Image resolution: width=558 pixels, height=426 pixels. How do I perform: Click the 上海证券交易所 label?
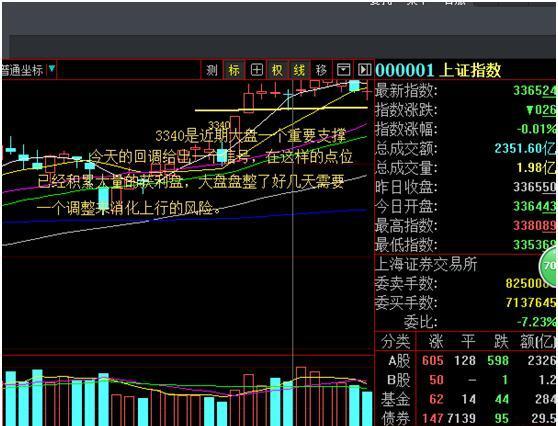click(426, 264)
